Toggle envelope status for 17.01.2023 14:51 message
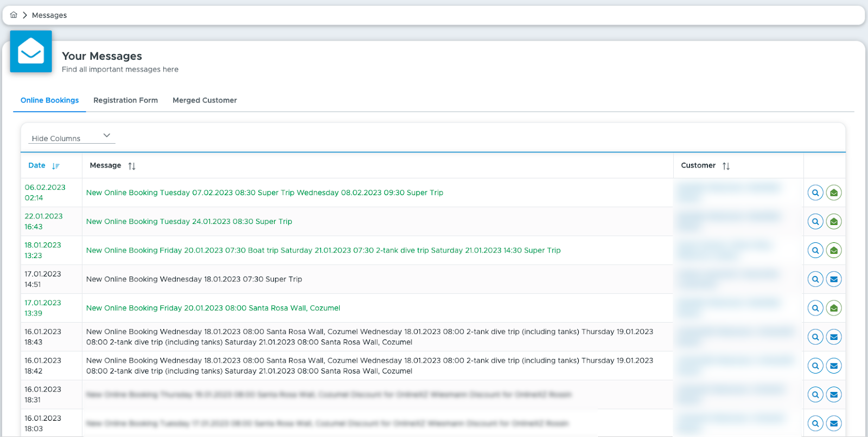The width and height of the screenshot is (868, 437). (834, 279)
